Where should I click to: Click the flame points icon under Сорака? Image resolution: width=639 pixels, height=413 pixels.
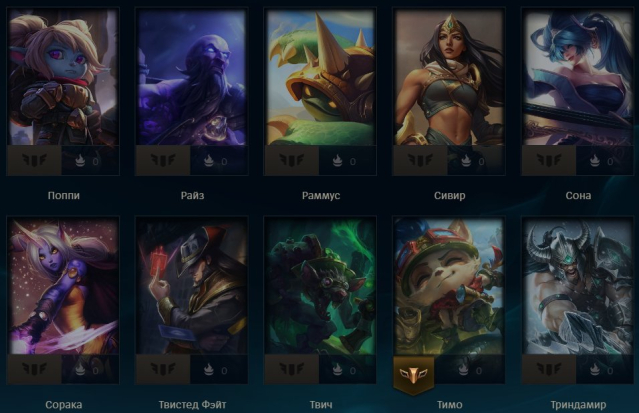click(x=80, y=369)
